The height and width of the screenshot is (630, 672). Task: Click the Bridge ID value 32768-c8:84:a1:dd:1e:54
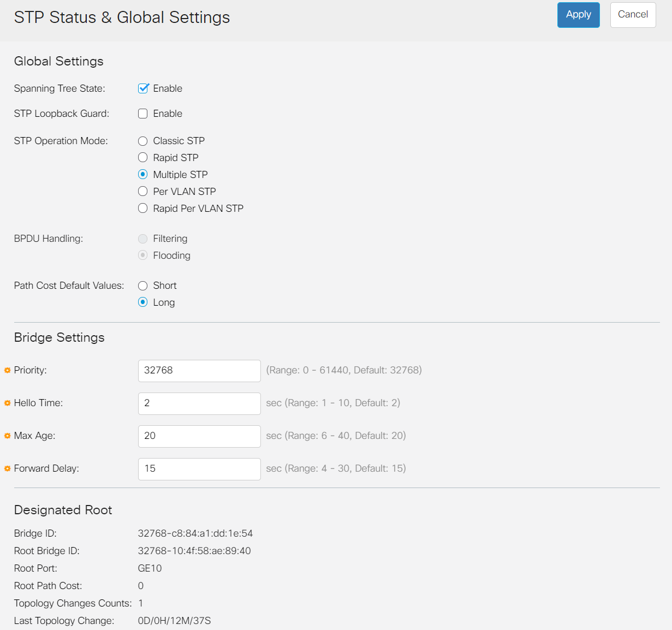click(195, 533)
